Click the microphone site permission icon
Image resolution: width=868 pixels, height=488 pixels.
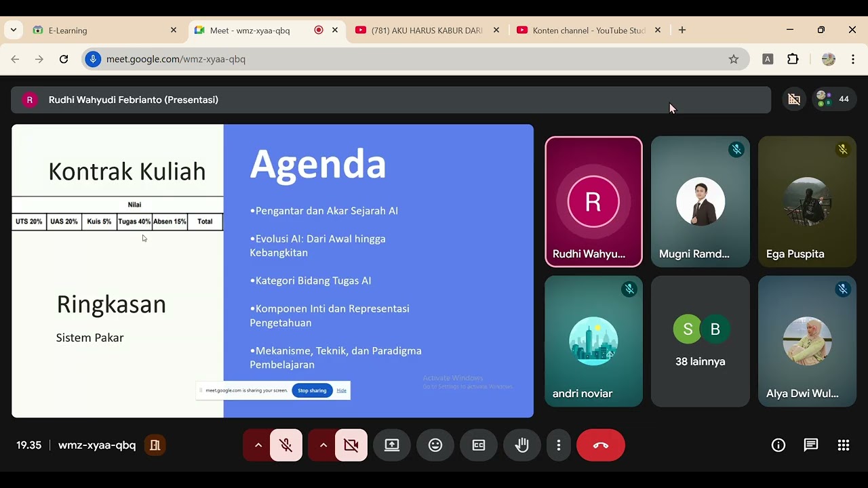pyautogui.click(x=94, y=59)
